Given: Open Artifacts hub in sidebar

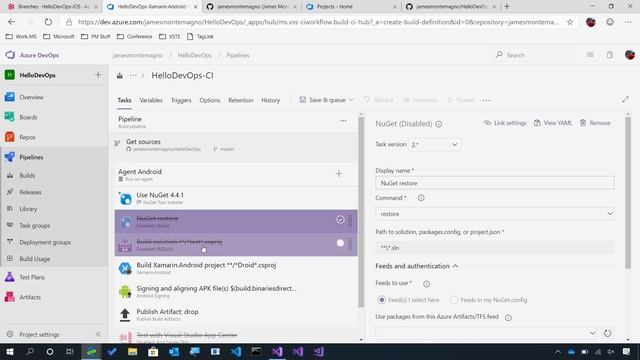Looking at the screenshot, I should [x=29, y=297].
